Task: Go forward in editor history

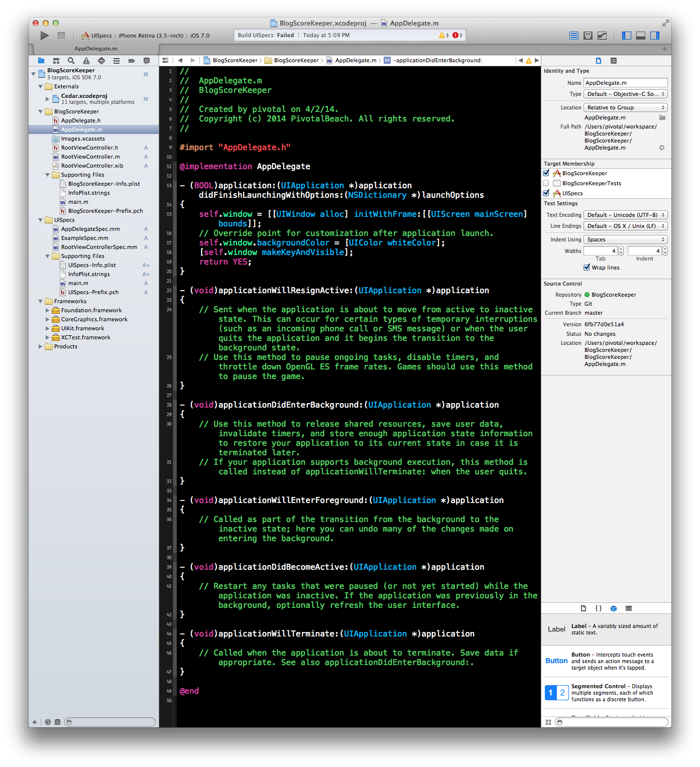Action: (192, 60)
